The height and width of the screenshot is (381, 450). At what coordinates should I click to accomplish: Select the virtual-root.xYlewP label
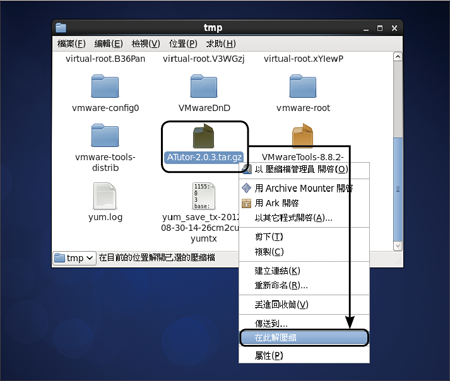click(303, 59)
